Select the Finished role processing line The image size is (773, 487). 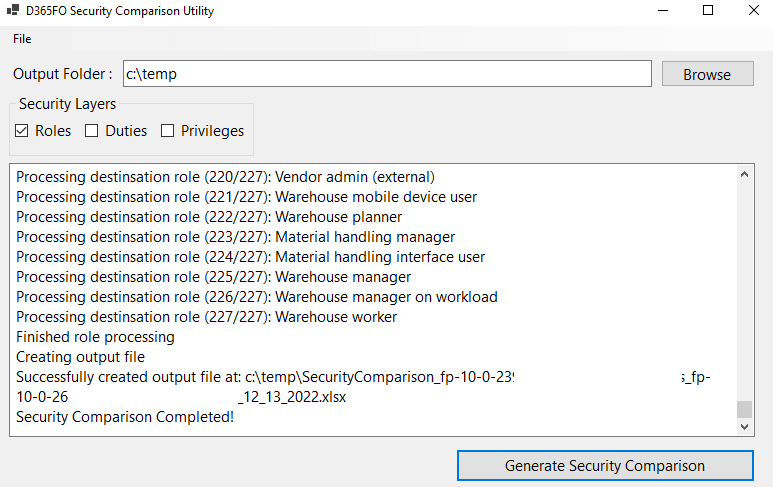95,337
